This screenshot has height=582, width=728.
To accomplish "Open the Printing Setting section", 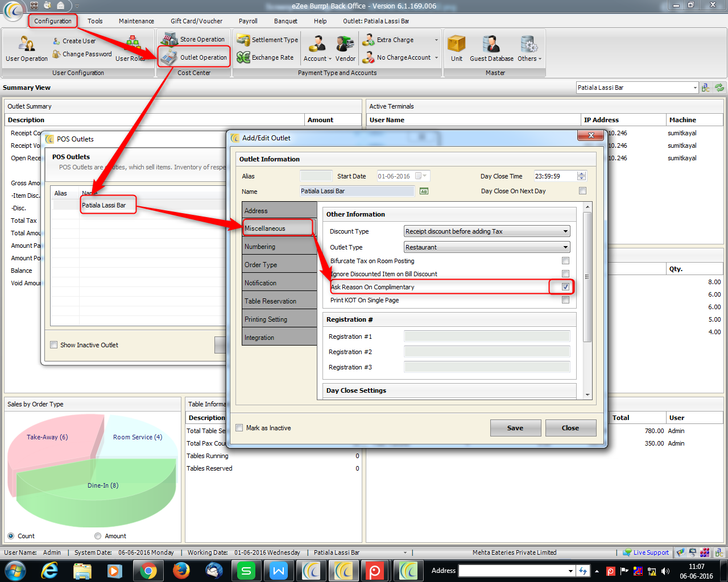I will (279, 319).
